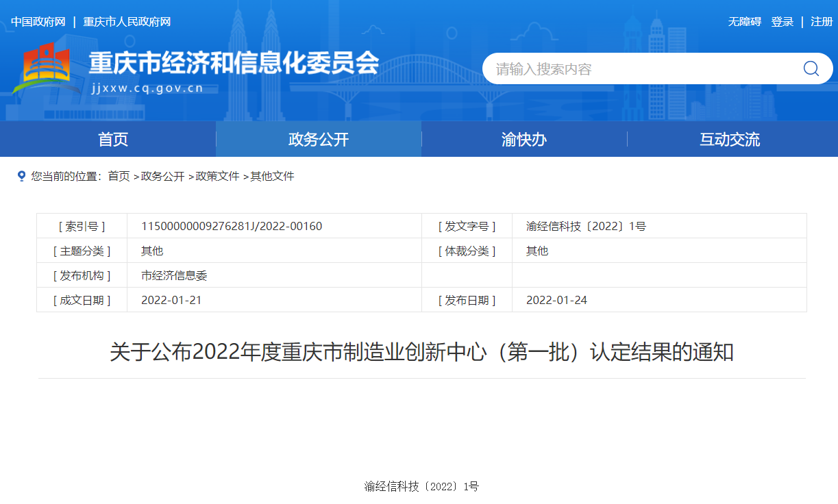
Task: Open 政策文件 in the breadcrumb
Action: [x=217, y=176]
